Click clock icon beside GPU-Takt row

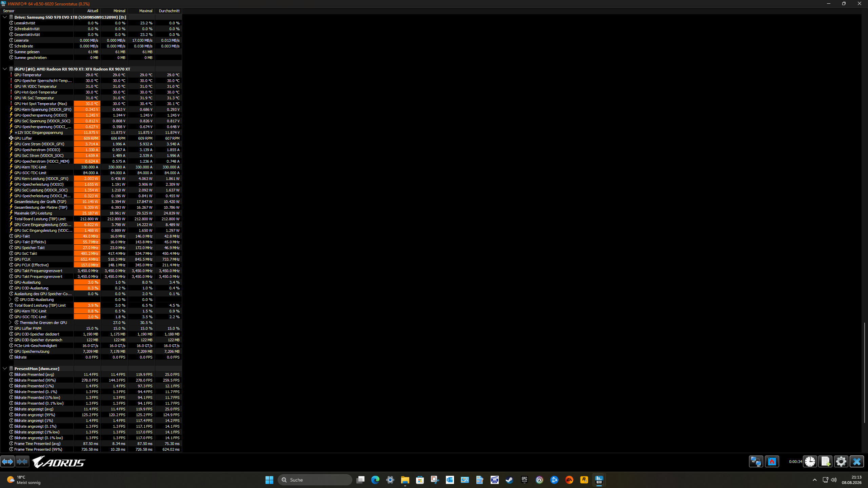(x=11, y=236)
